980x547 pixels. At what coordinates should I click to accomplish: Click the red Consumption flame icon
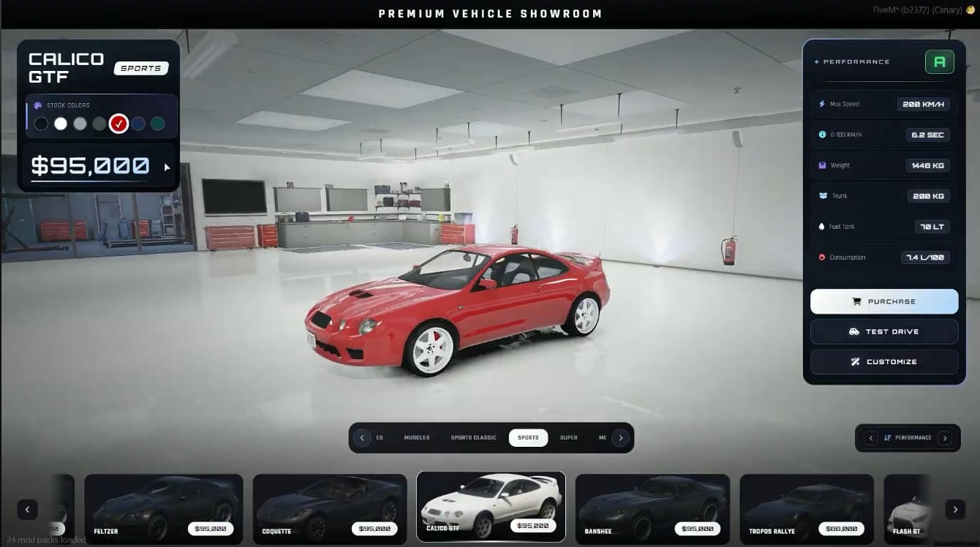822,257
